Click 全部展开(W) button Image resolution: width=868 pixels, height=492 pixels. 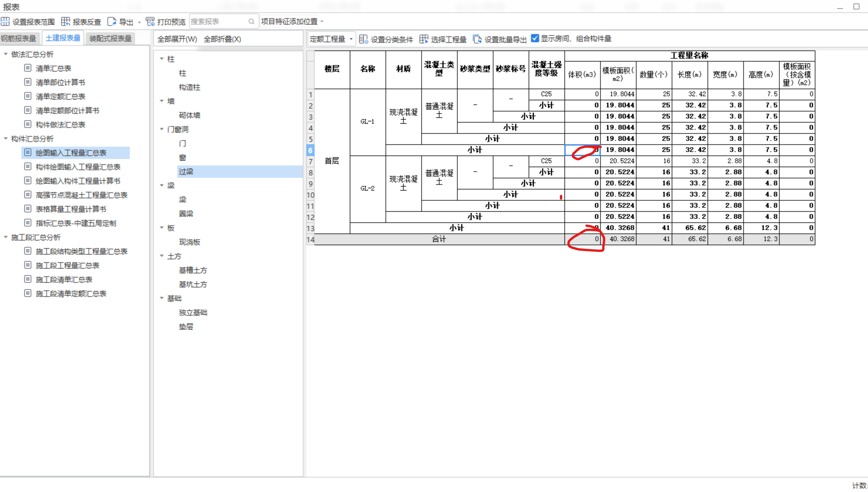tap(177, 39)
